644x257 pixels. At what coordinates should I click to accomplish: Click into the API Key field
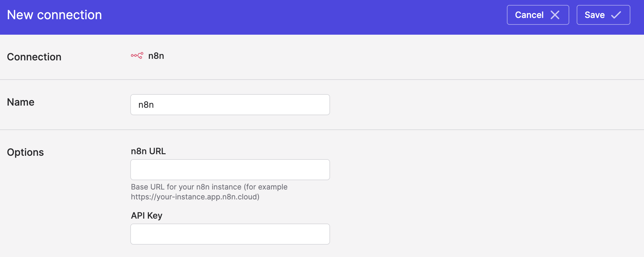230,234
